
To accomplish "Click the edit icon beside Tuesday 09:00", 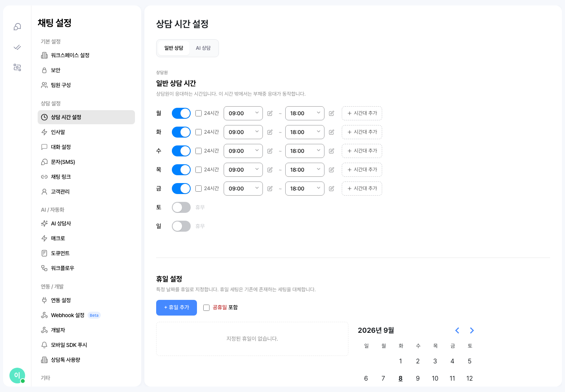I will click(270, 132).
